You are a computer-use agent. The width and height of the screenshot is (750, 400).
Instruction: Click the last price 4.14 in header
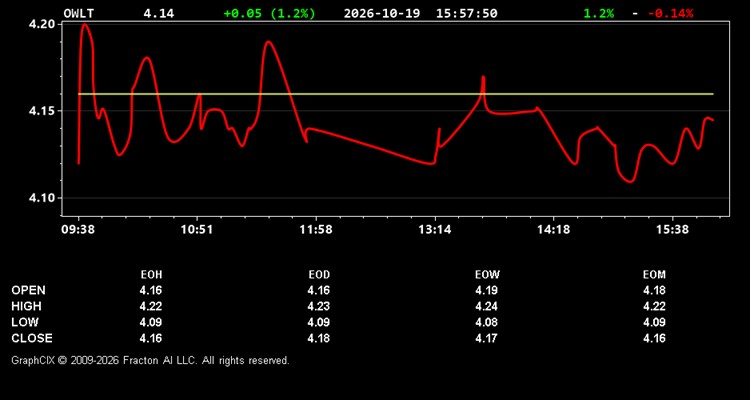(159, 13)
